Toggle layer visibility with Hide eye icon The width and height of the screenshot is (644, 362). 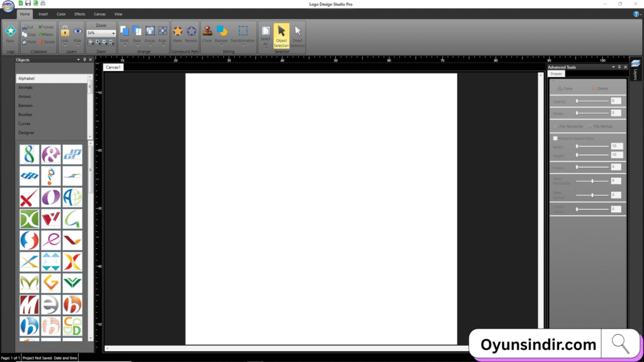[77, 31]
